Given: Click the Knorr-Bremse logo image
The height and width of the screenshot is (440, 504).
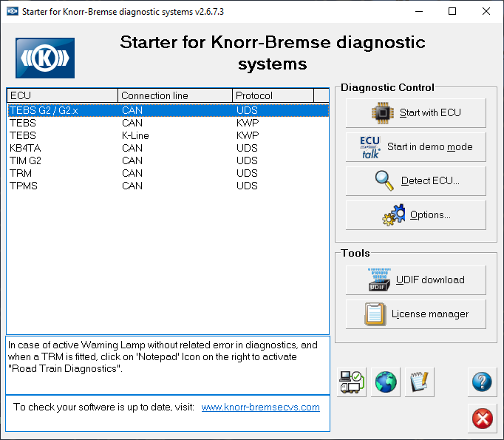Looking at the screenshot, I should [45, 58].
